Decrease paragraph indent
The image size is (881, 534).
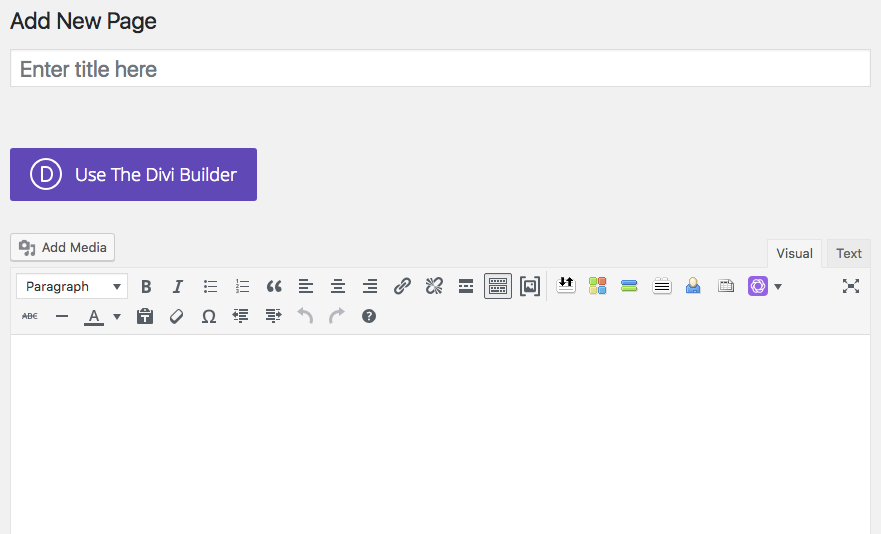[240, 316]
